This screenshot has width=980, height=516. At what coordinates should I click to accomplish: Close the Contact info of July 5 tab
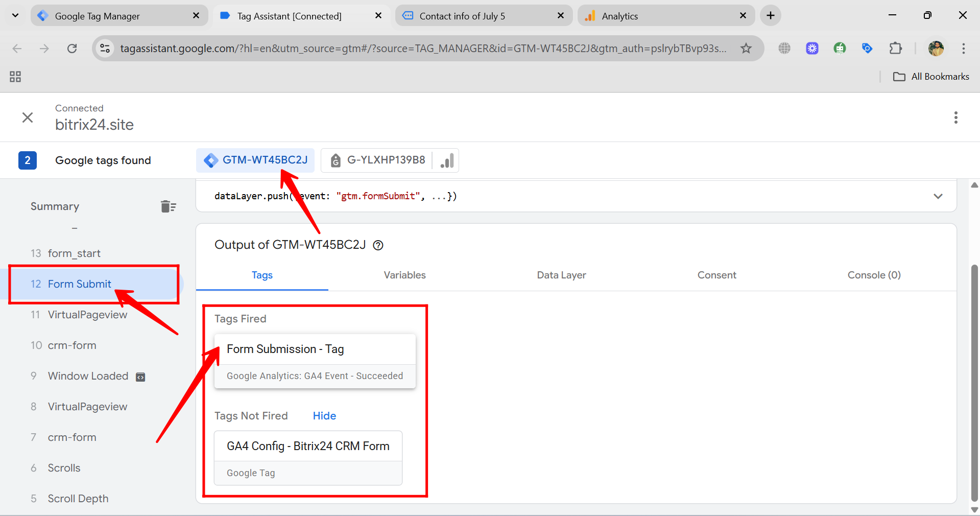point(561,16)
